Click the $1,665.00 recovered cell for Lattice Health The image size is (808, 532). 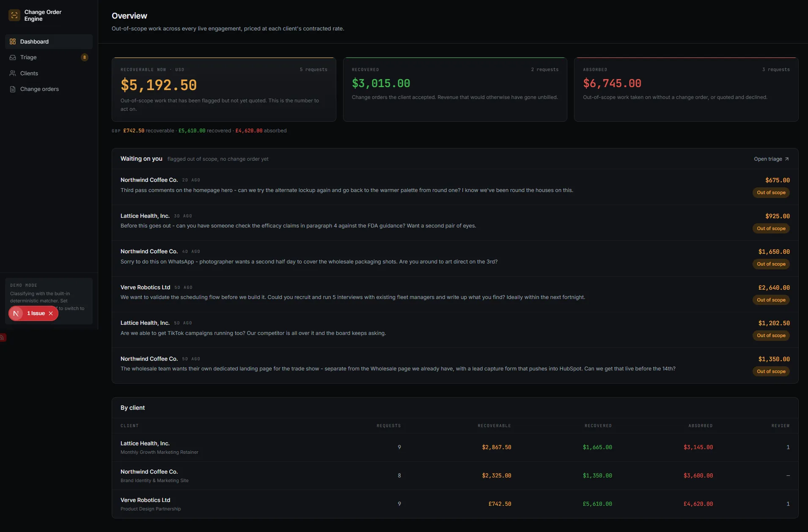click(597, 447)
